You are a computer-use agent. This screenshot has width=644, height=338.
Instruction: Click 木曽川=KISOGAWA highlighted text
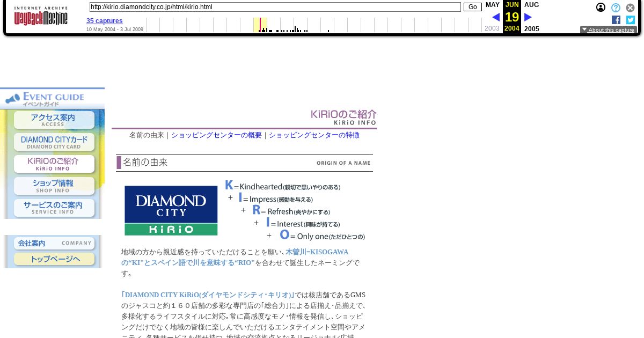(317, 252)
